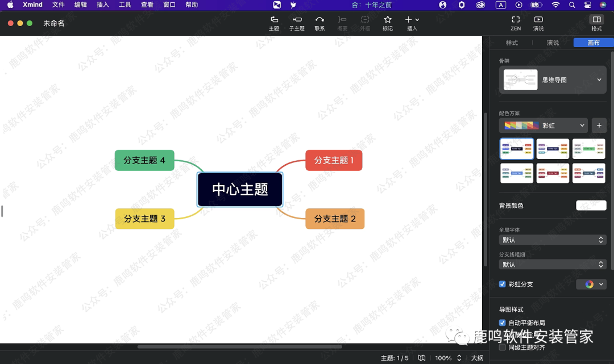Click 大纲 at the bottom status bar
Image resolution: width=614 pixels, height=364 pixels.
478,358
